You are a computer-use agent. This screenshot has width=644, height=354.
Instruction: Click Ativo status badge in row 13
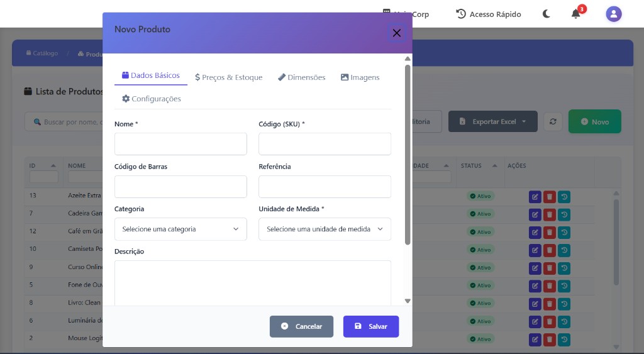click(480, 196)
